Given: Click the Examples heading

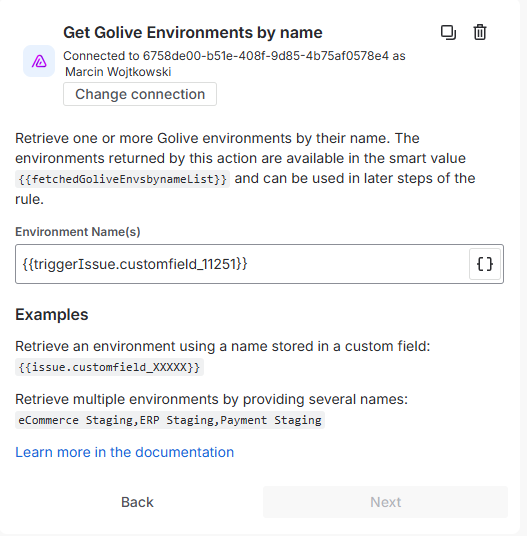Looking at the screenshot, I should pyautogui.click(x=52, y=314).
